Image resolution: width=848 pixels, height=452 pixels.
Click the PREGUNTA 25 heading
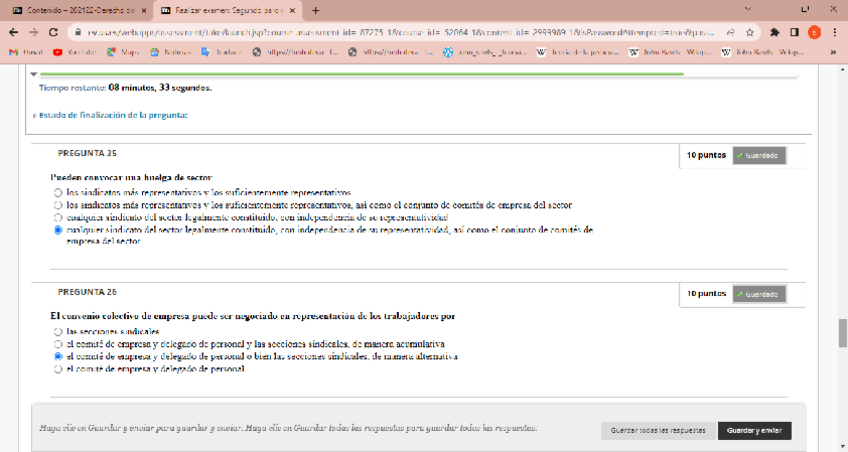tap(87, 154)
